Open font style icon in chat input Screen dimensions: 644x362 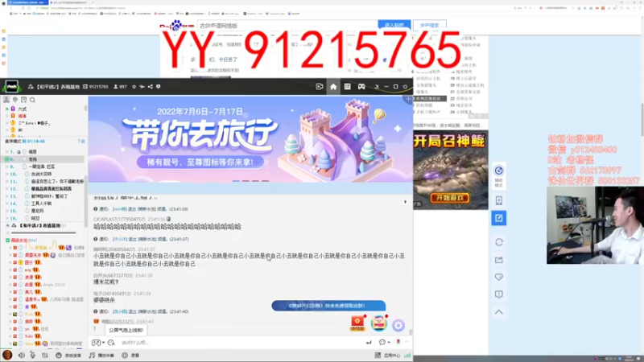(x=111, y=343)
